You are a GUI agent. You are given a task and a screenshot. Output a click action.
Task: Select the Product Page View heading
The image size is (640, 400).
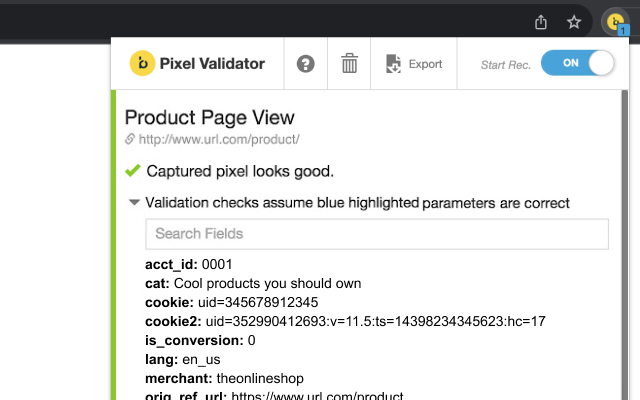click(x=209, y=118)
